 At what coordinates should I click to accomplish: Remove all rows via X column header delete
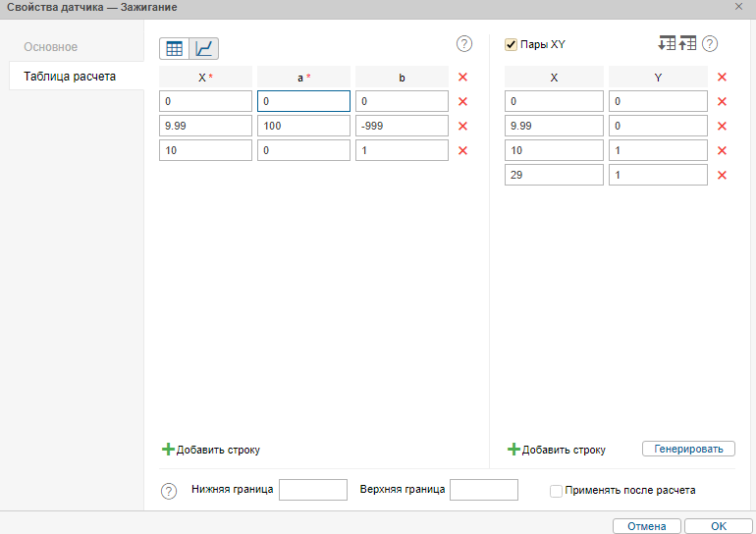[x=462, y=77]
